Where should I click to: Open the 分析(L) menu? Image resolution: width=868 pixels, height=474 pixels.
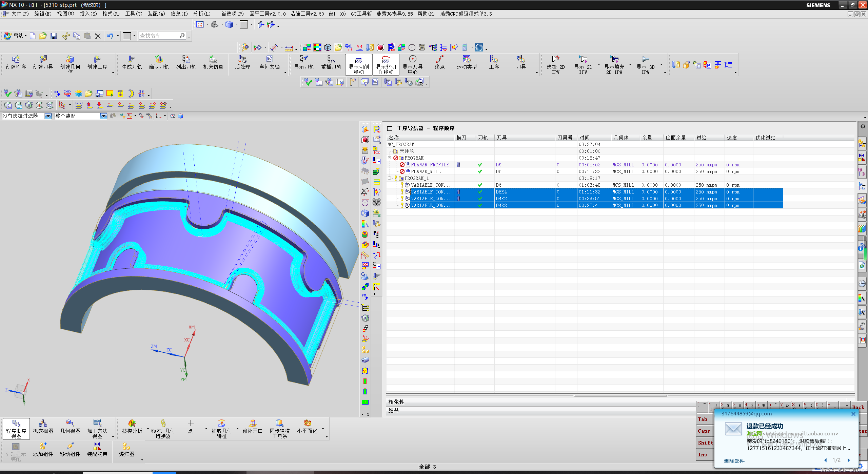[202, 14]
